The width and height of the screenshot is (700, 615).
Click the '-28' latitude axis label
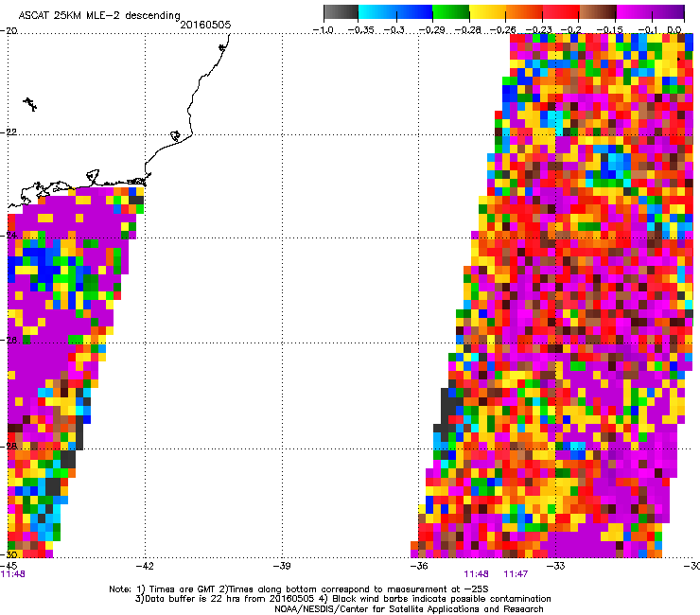pos(9,447)
